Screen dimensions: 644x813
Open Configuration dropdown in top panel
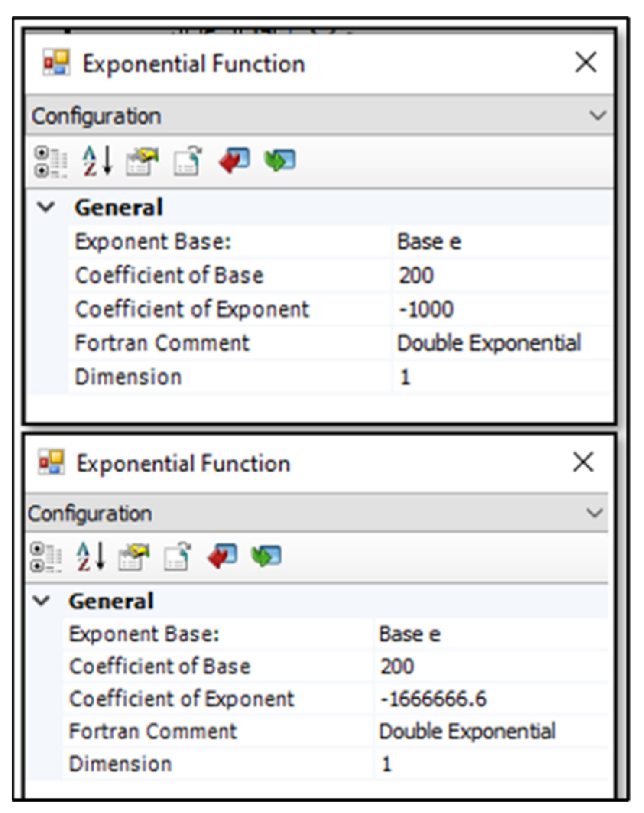(597, 115)
